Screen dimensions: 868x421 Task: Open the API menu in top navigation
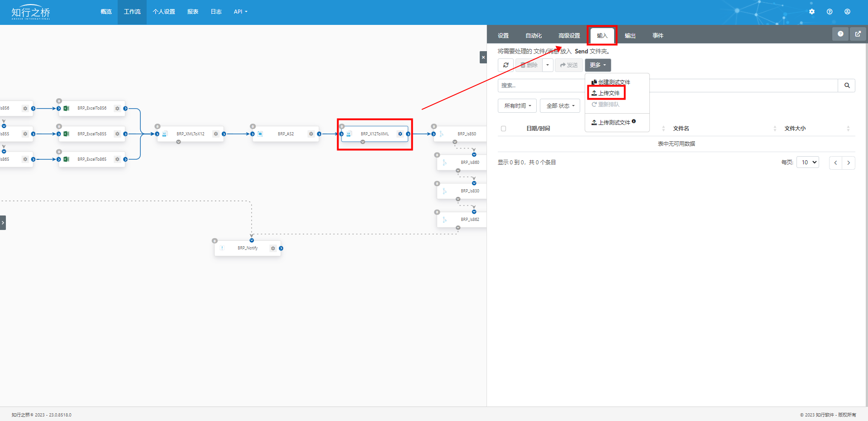click(240, 12)
